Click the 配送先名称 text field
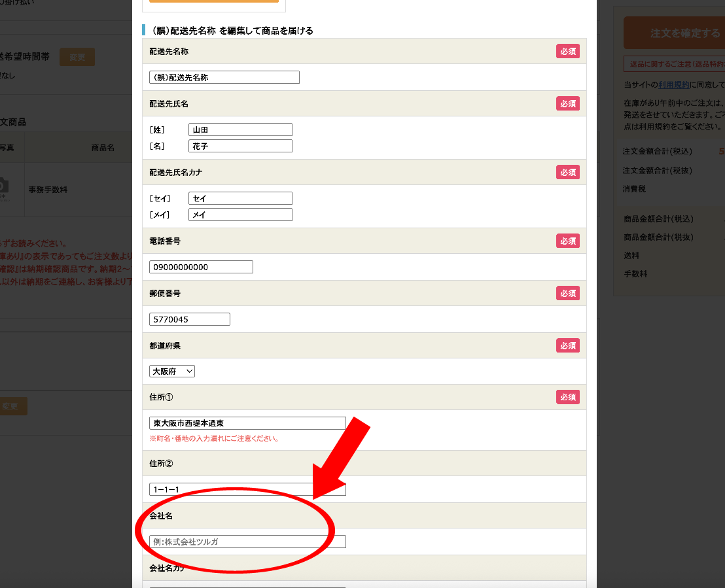Viewport: 725px width, 588px height. [x=224, y=77]
